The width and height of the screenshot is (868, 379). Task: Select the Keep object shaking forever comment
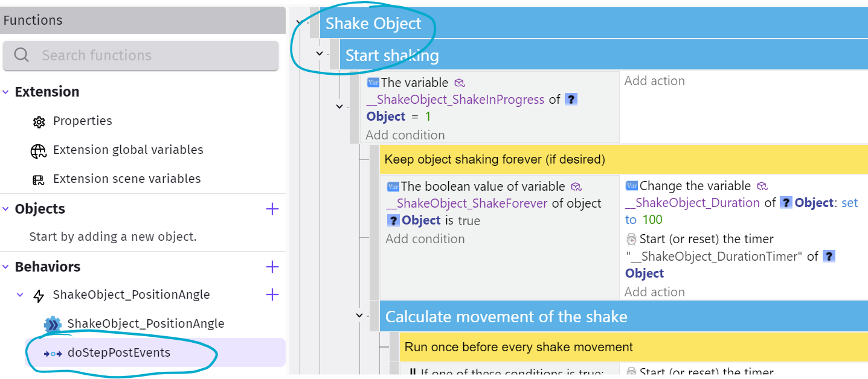(x=494, y=160)
